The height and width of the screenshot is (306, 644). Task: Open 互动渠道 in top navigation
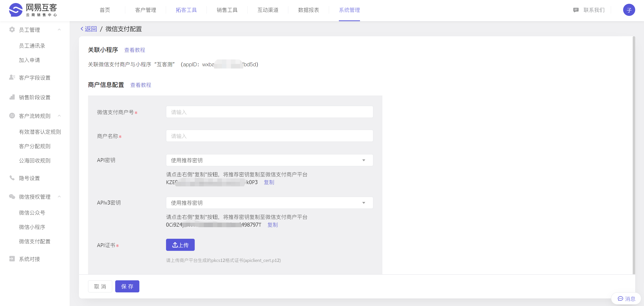(268, 10)
